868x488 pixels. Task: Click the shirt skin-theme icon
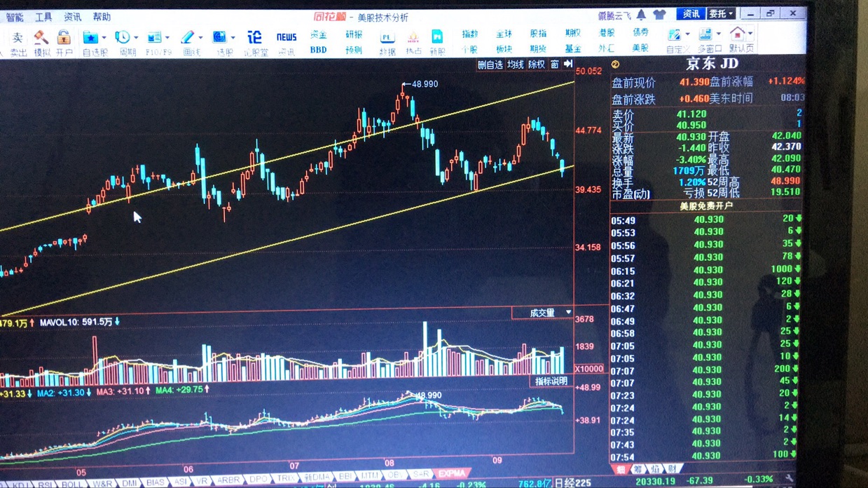[x=659, y=14]
